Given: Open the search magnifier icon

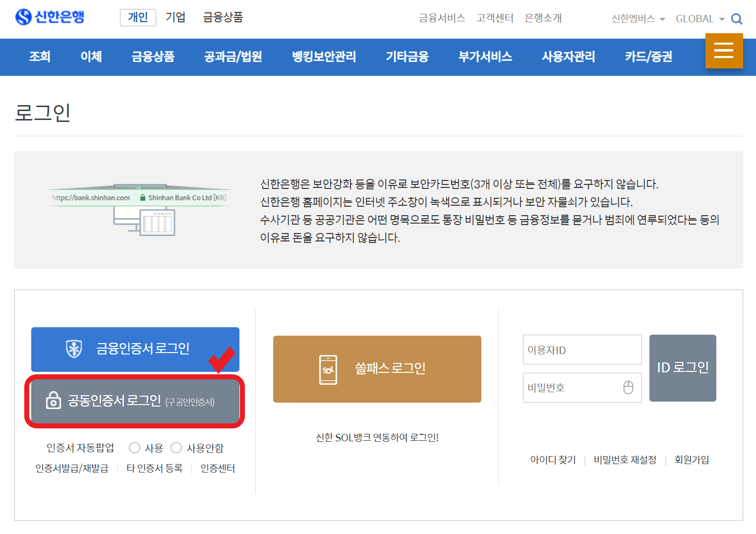Looking at the screenshot, I should point(737,19).
